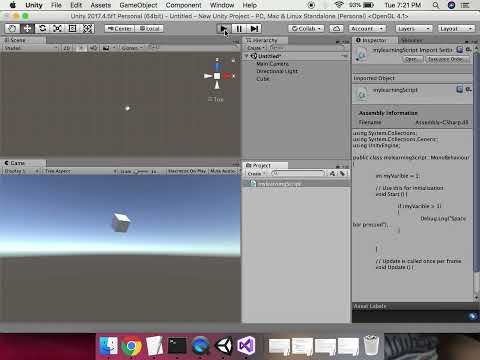This screenshot has height=360, width=480.
Task: Click Search by Label icon in Project
Action: click(x=342, y=173)
